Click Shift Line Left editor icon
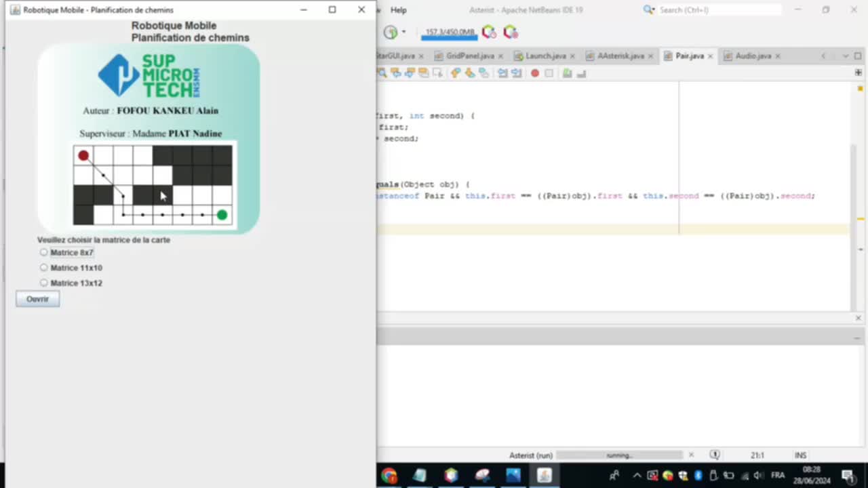This screenshot has height=488, width=868. pos(502,73)
